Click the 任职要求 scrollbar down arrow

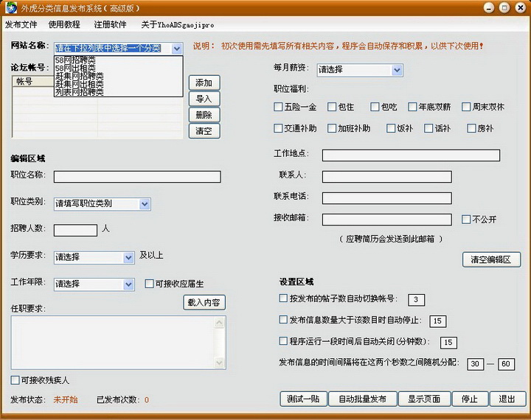click(x=220, y=363)
